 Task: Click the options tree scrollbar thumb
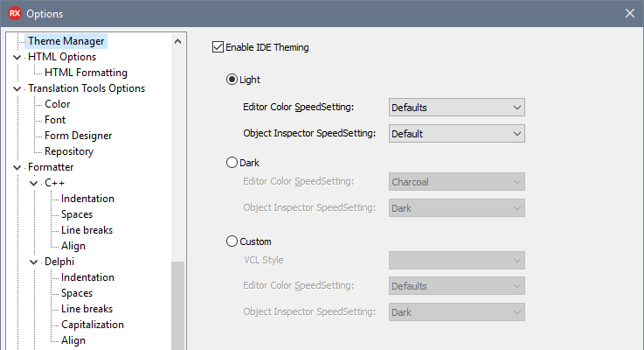tap(178, 305)
